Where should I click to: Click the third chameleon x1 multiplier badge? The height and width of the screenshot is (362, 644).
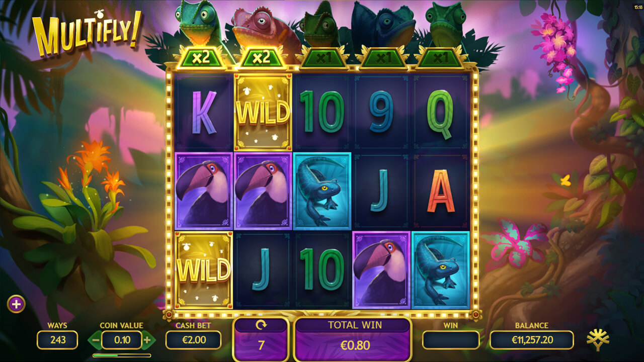coord(322,58)
